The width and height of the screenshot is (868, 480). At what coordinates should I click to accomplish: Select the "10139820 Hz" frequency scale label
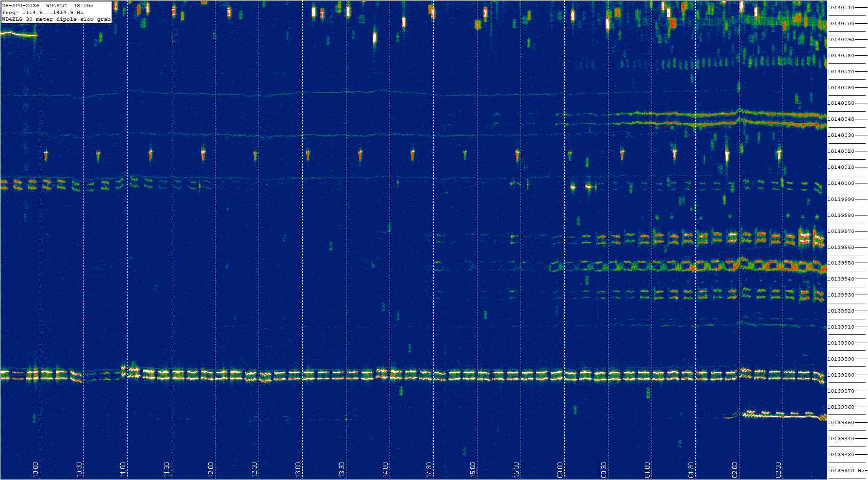click(x=847, y=471)
